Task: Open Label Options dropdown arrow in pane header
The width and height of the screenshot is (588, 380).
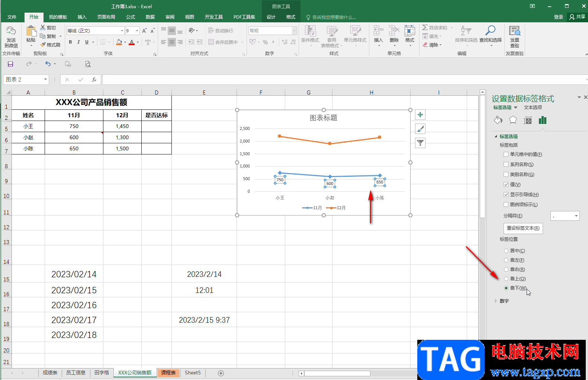Action: point(516,108)
